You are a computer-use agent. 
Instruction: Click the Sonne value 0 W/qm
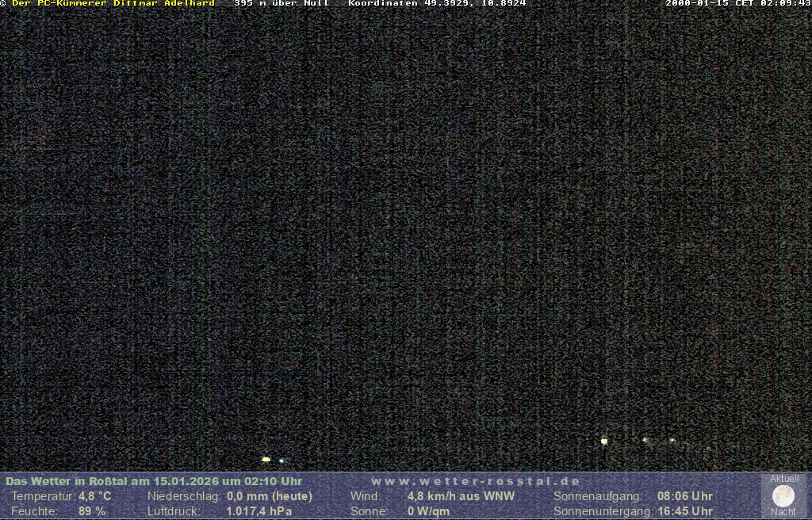click(428, 511)
